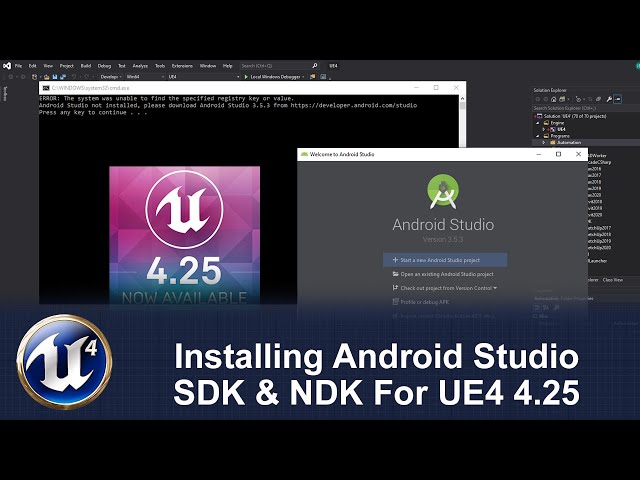Collapse the Programs folder in Solution Explorer

pos(538,136)
